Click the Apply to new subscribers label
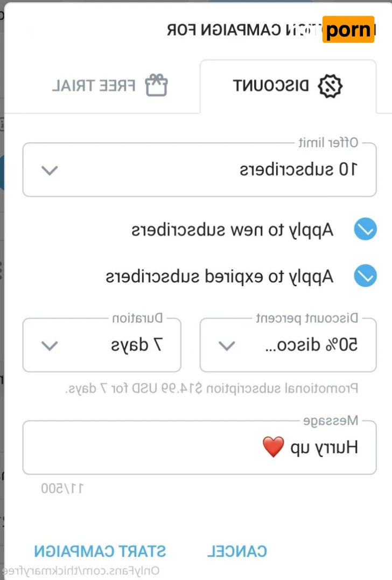Image resolution: width=392 pixels, height=580 pixels. (x=233, y=230)
